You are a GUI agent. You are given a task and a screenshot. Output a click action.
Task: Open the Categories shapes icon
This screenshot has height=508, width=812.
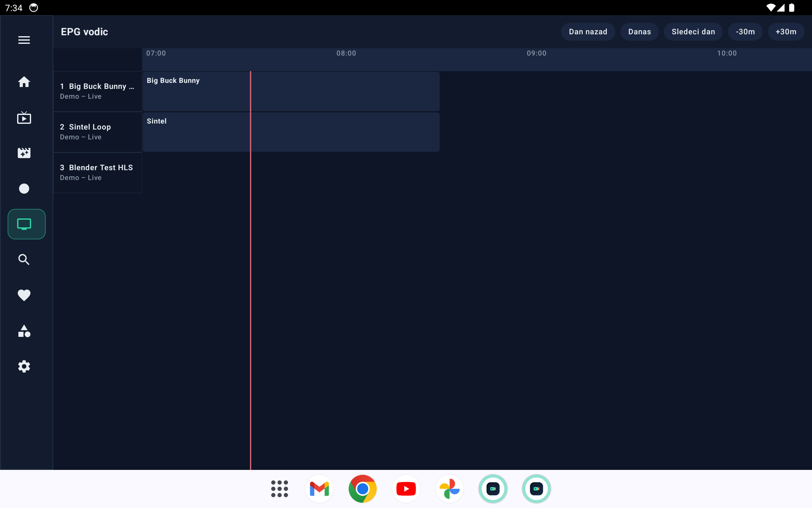point(24,331)
